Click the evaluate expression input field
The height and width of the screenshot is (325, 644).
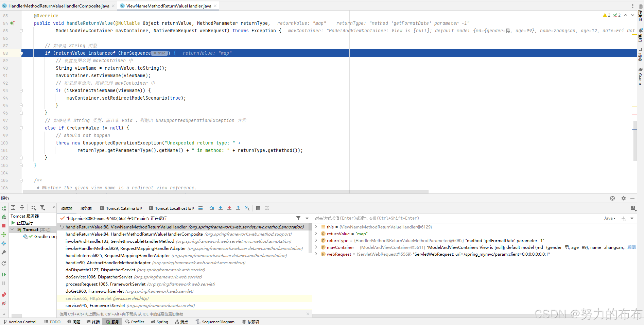click(457, 218)
